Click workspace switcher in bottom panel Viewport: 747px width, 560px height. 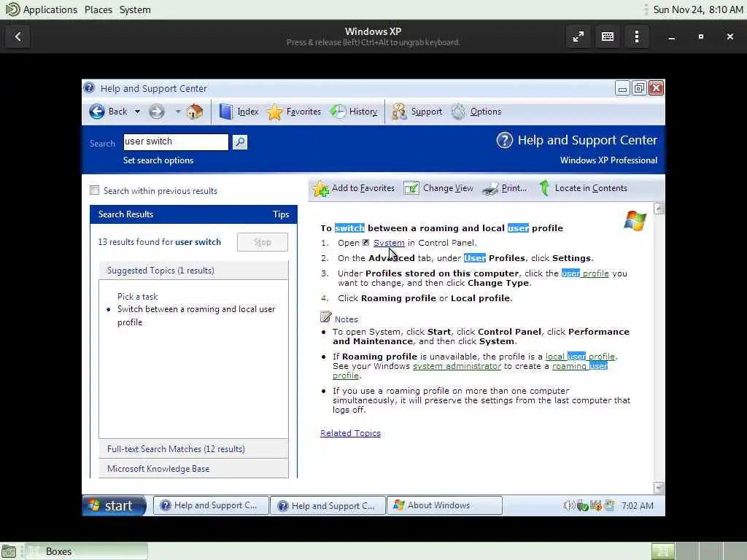(x=698, y=551)
